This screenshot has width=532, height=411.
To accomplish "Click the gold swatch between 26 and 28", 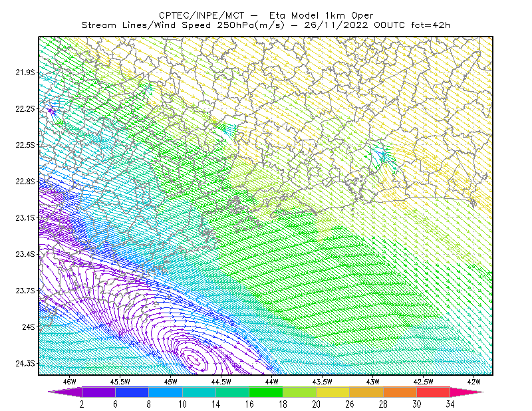I will coord(366,392).
